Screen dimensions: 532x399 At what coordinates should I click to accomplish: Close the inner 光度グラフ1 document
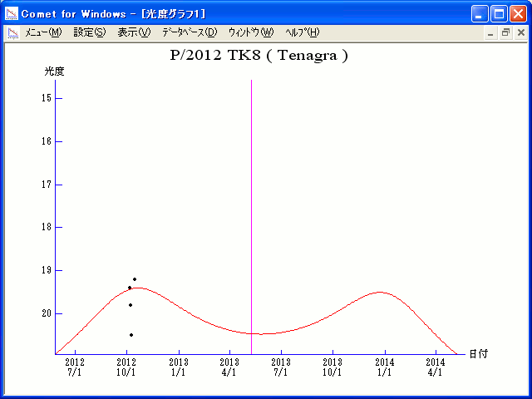(521, 33)
